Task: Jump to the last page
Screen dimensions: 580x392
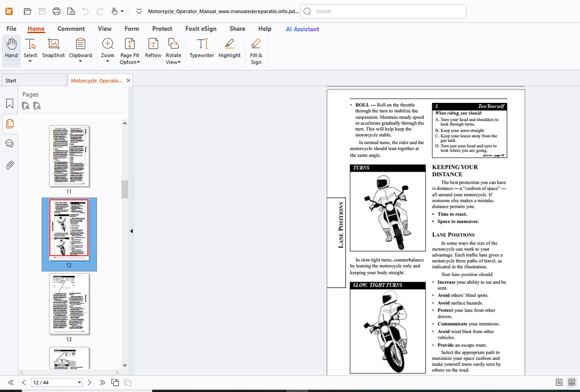Action: [x=102, y=382]
